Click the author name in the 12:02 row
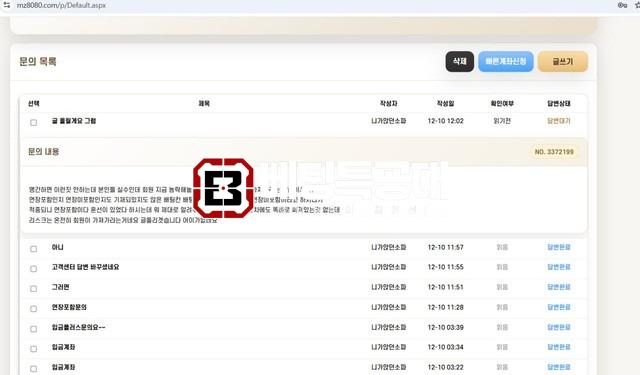Image resolution: width=640 pixels, height=375 pixels. [x=389, y=121]
